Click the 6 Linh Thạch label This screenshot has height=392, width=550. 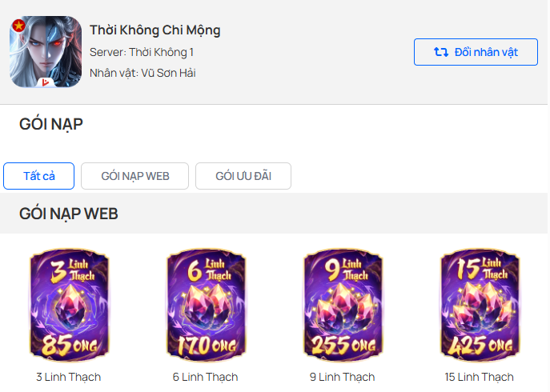click(206, 377)
